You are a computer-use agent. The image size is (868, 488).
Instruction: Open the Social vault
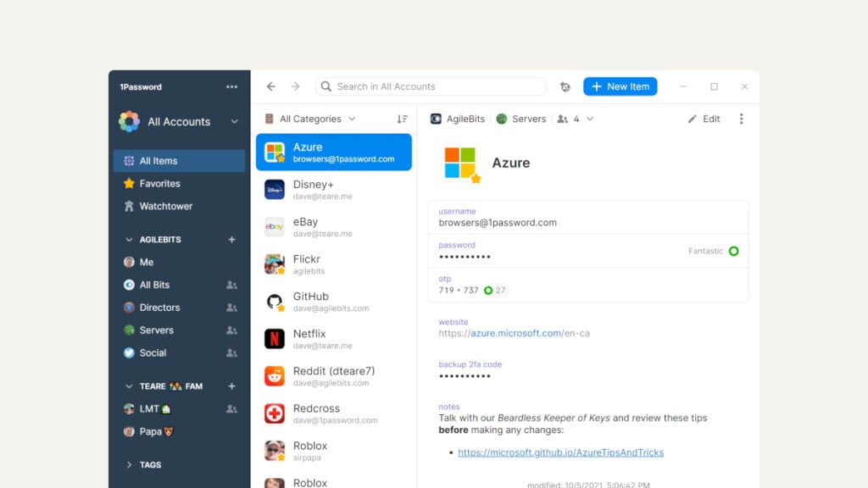pos(180,353)
